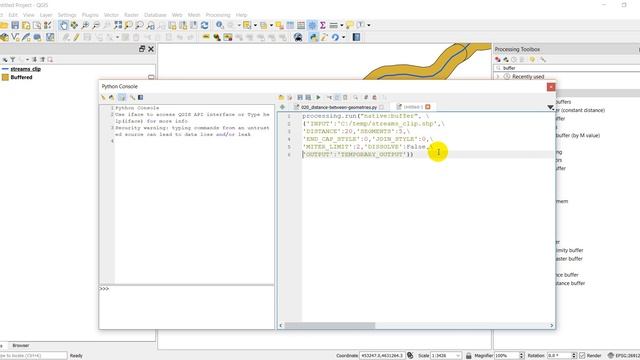This screenshot has width=640, height=360.
Task: Close the Python Console window
Action: [551, 87]
